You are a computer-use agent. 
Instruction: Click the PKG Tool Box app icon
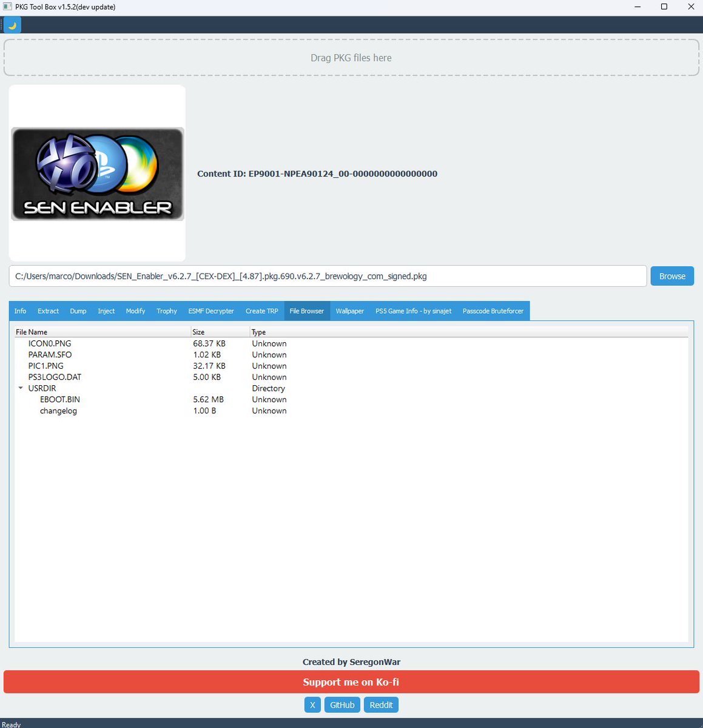[x=7, y=7]
